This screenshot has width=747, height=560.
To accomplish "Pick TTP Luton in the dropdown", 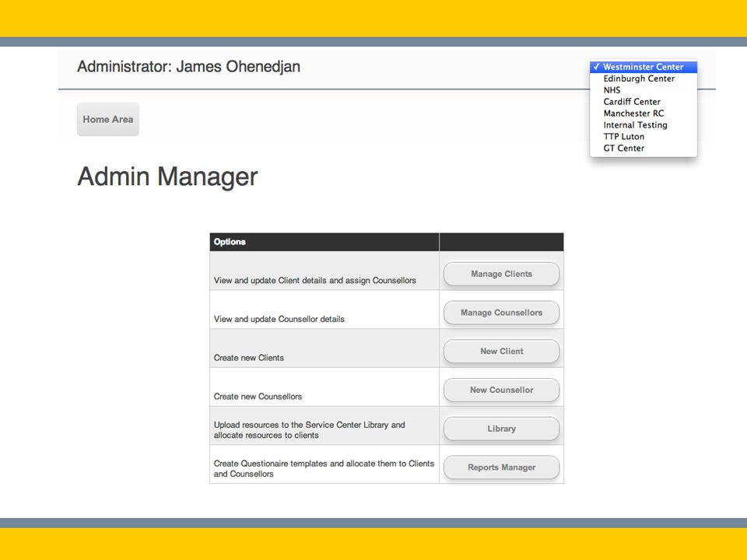I will pos(644,136).
